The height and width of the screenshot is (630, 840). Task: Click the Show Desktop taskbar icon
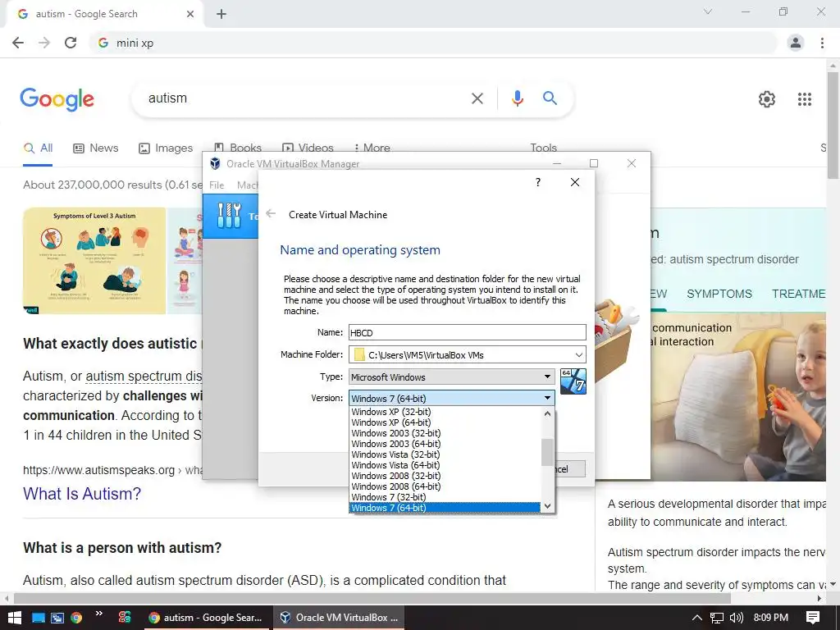tap(38, 618)
